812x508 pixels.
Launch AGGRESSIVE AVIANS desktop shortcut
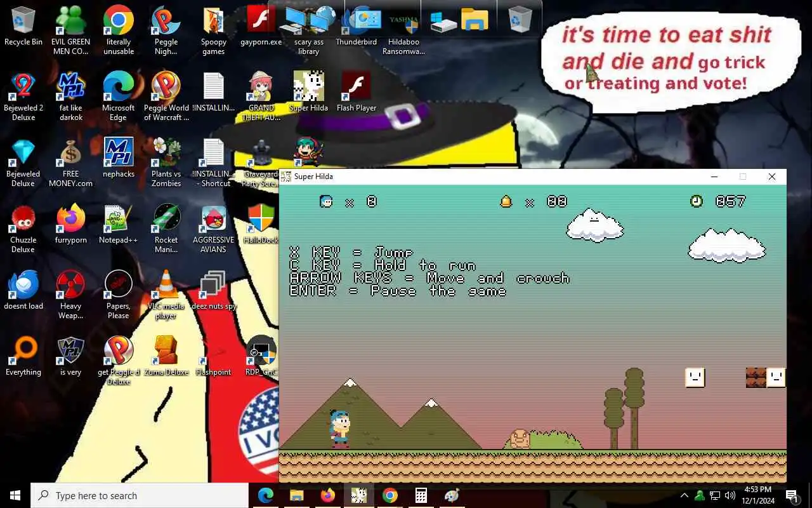tap(214, 229)
